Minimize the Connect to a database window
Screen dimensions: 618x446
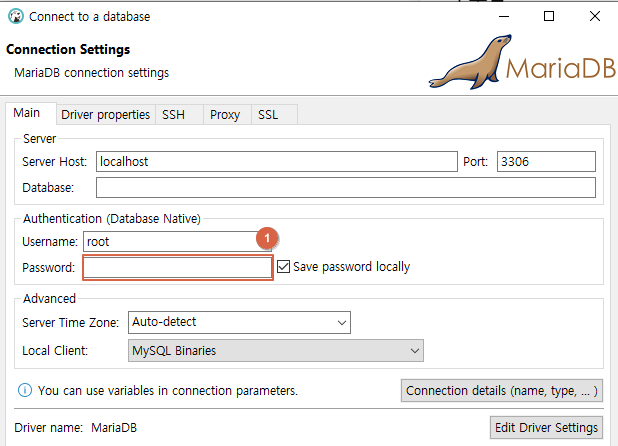(x=504, y=17)
